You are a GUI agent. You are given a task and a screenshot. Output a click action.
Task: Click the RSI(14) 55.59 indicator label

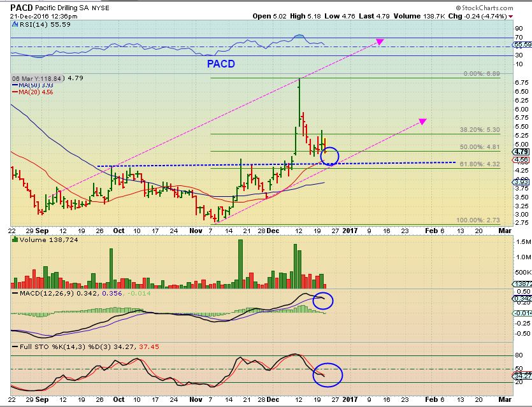pyautogui.click(x=45, y=24)
